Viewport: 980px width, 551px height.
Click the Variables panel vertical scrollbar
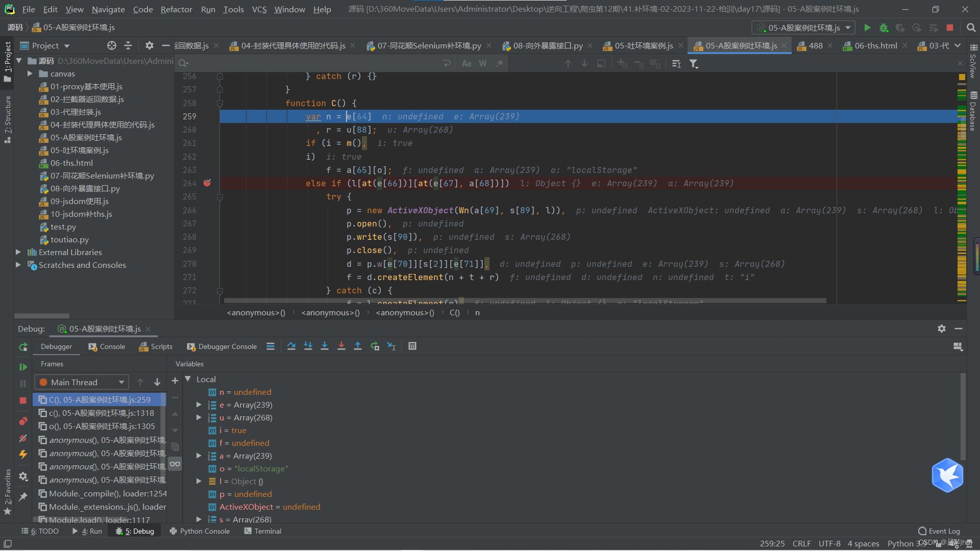pyautogui.click(x=963, y=416)
